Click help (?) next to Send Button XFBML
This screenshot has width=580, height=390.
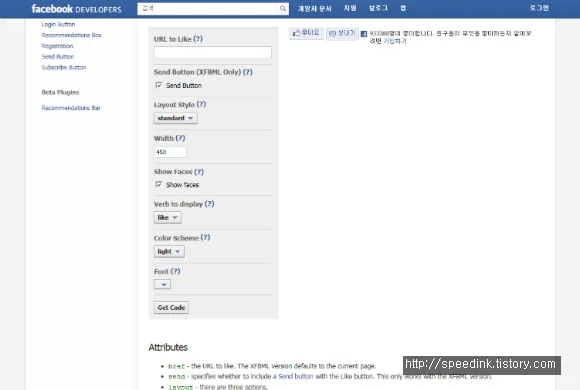(247, 72)
